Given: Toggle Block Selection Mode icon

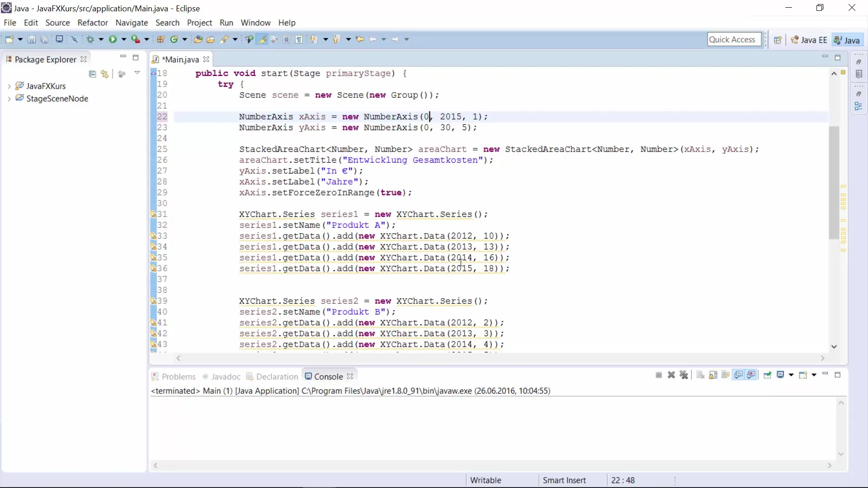Looking at the screenshot, I should 287,40.
